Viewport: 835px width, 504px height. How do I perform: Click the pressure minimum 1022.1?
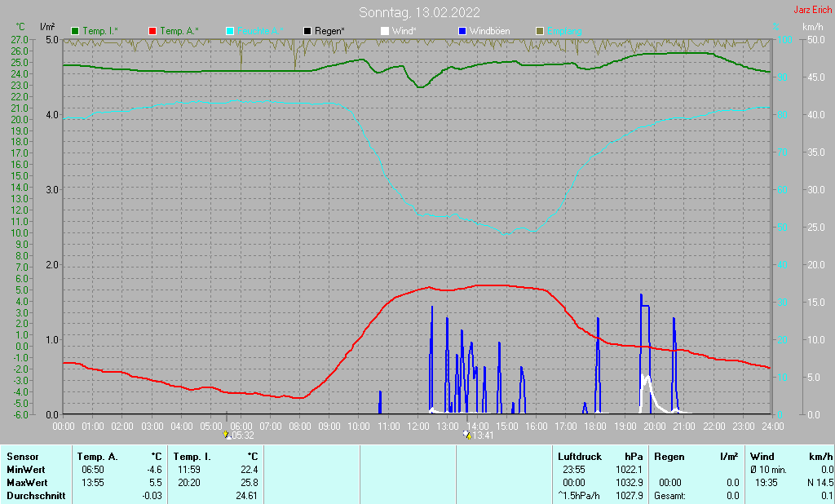[630, 470]
